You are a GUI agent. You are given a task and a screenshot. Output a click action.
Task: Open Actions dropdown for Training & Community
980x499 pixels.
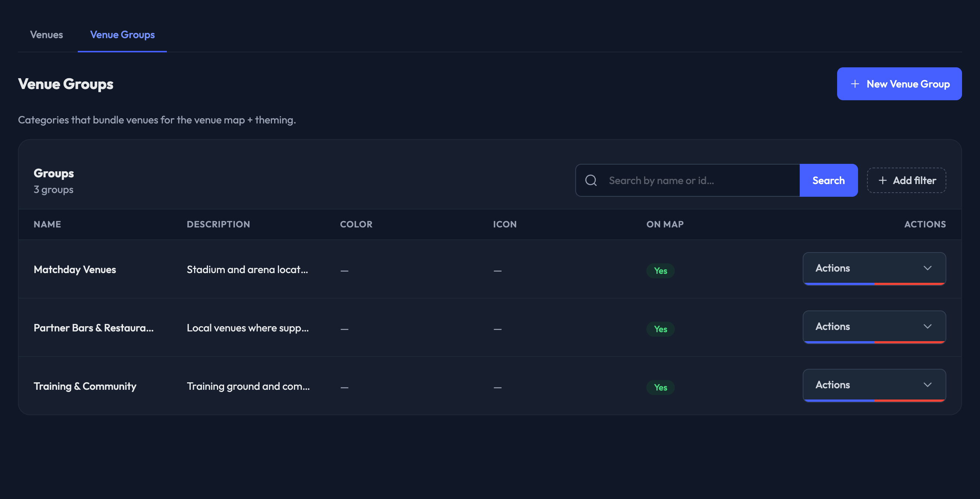[874, 385]
